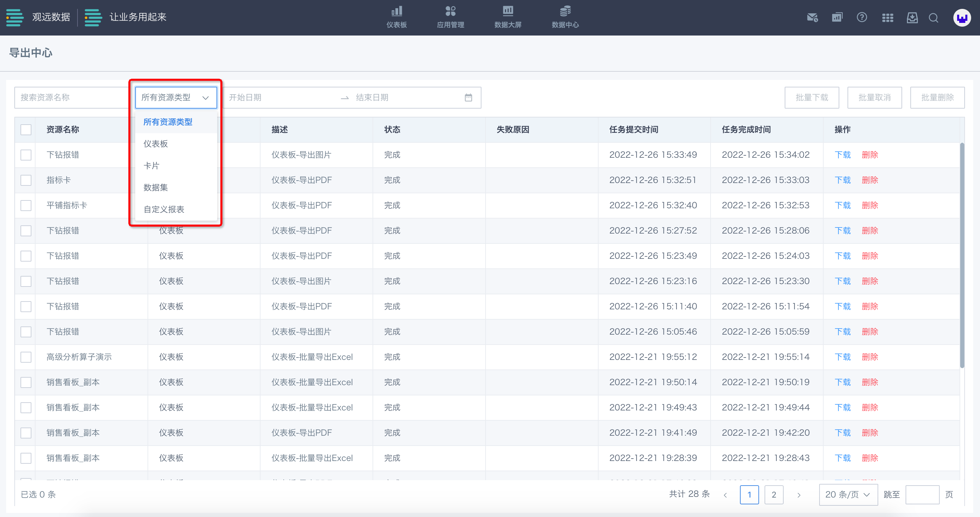Click the search magnifier icon in header
The width and height of the screenshot is (980, 517).
933,17
